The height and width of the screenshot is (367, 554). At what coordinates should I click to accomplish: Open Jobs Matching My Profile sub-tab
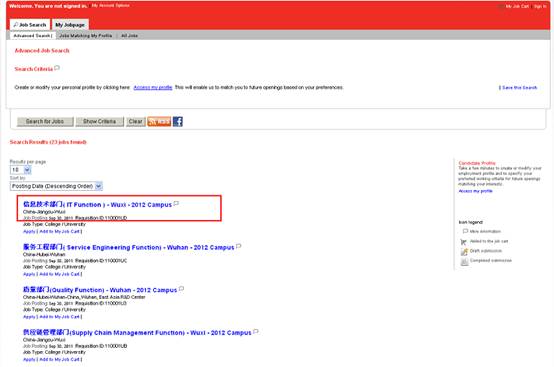[x=86, y=36]
